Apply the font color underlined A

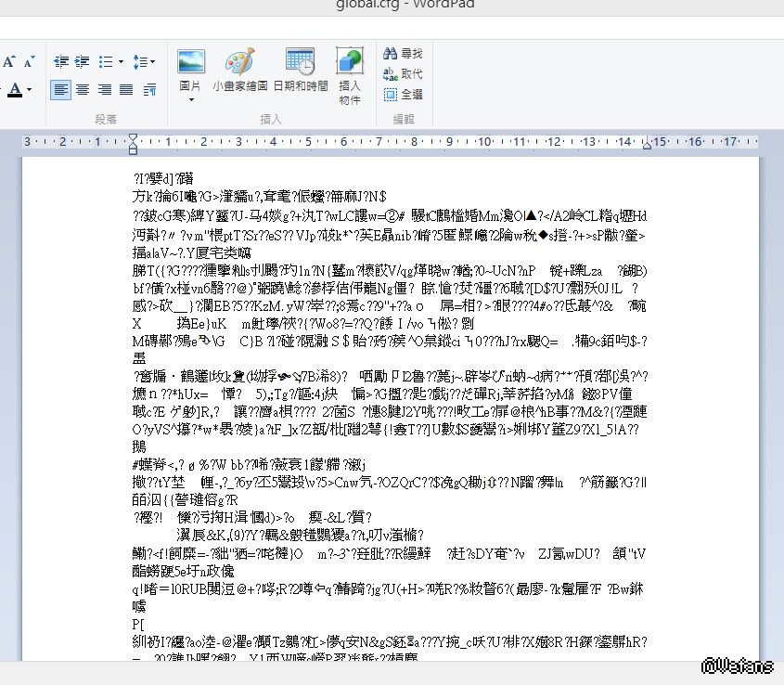click(x=15, y=89)
